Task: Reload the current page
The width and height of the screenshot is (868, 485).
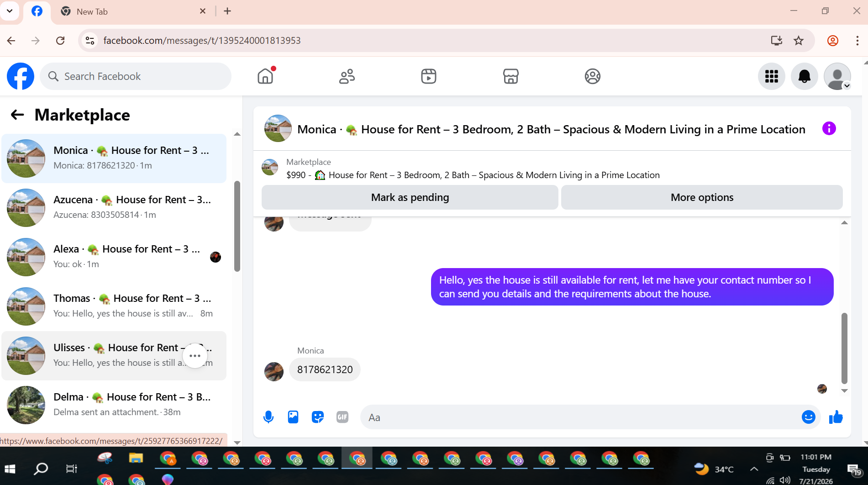Action: pos(60,41)
